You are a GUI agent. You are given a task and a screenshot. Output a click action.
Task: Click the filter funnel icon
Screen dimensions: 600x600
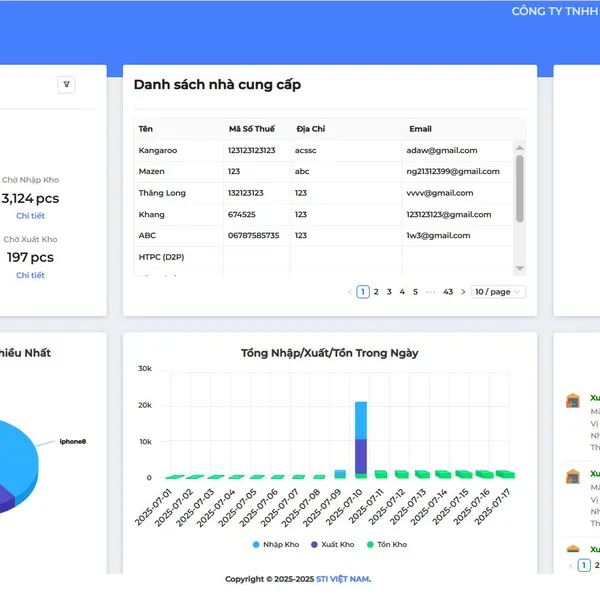[x=67, y=85]
